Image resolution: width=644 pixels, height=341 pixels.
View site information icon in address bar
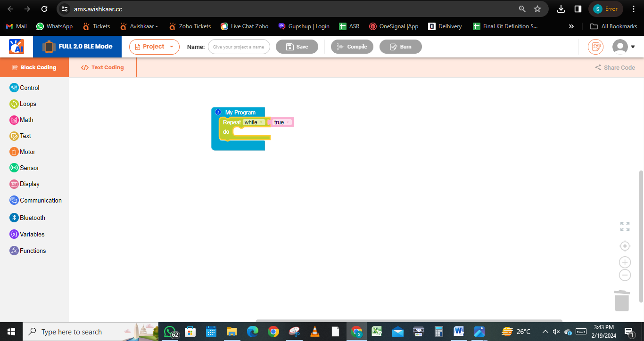point(65,9)
